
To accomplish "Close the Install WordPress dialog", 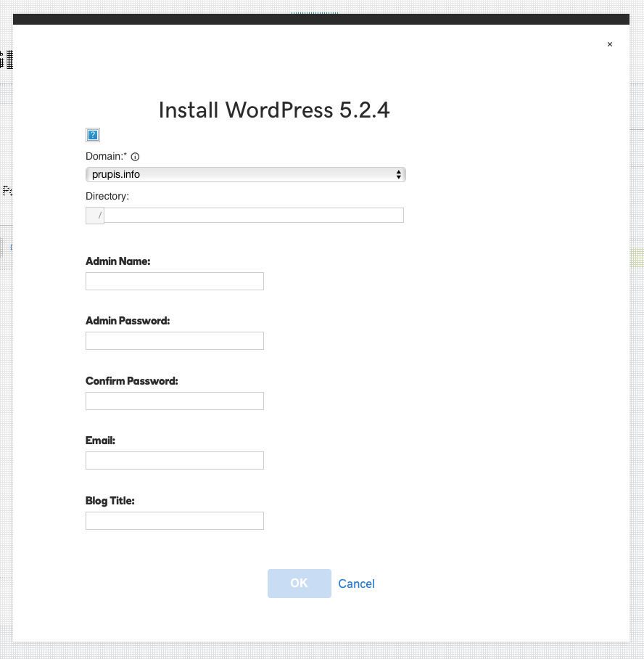I will point(609,44).
